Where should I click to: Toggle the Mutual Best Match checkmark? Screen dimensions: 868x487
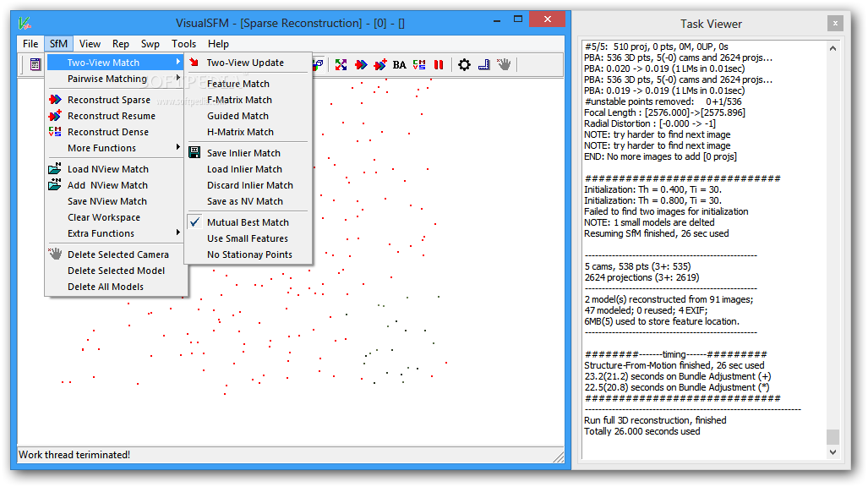pos(195,222)
